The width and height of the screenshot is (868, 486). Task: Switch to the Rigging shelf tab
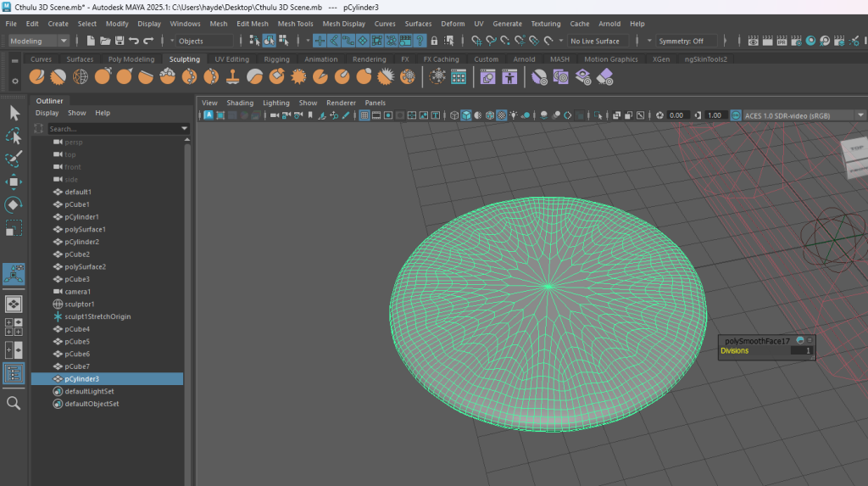(276, 59)
